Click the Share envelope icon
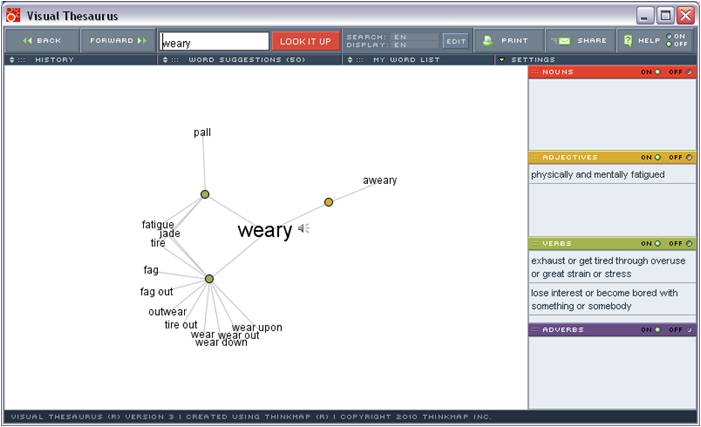The width and height of the screenshot is (701, 427). pos(563,41)
